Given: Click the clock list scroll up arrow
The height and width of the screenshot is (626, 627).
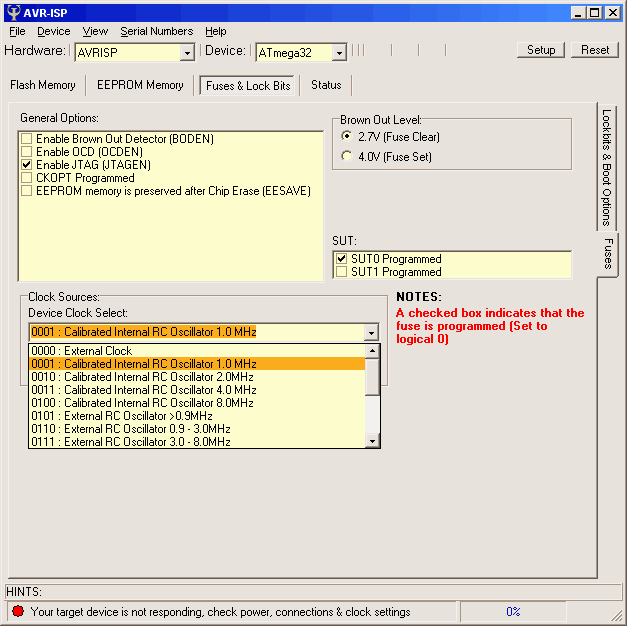Looking at the screenshot, I should (372, 351).
